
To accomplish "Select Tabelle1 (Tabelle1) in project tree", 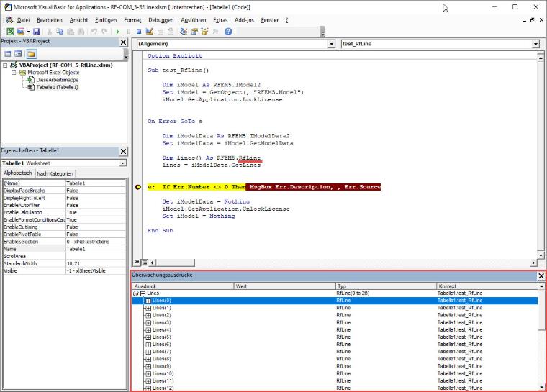I will 57,87.
